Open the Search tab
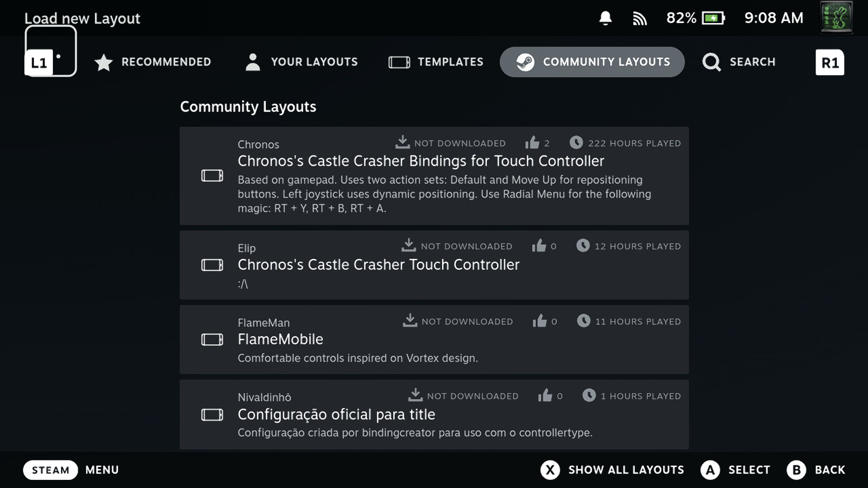 pos(739,62)
